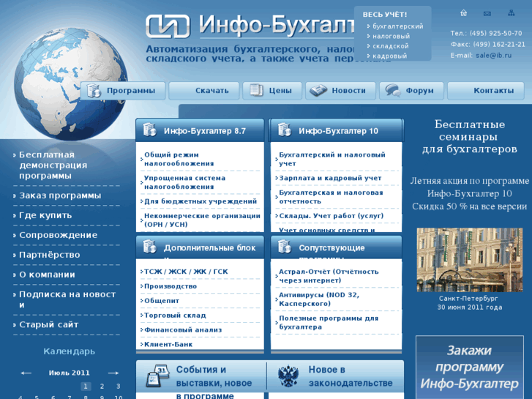
Task: Go to previous month in calendar
Action: tap(26, 373)
